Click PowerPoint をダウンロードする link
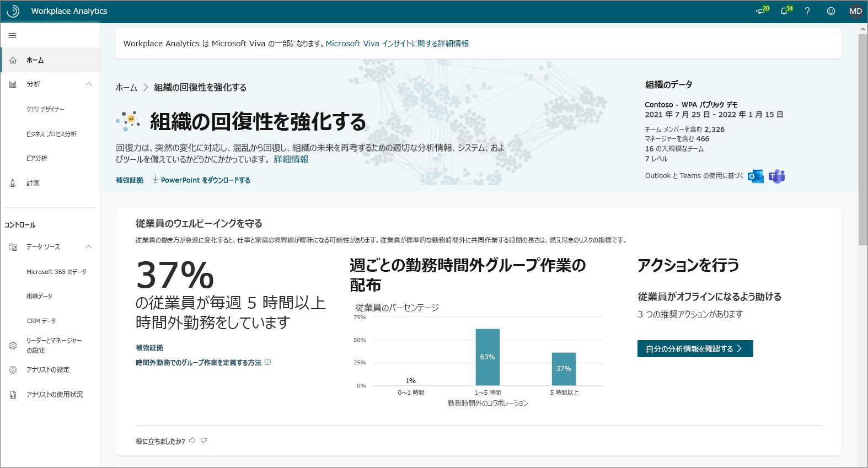This screenshot has width=868, height=468. 205,180
